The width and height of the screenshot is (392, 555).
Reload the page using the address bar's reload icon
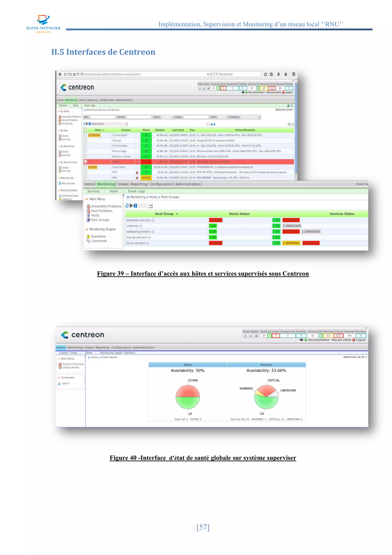pos(211,74)
